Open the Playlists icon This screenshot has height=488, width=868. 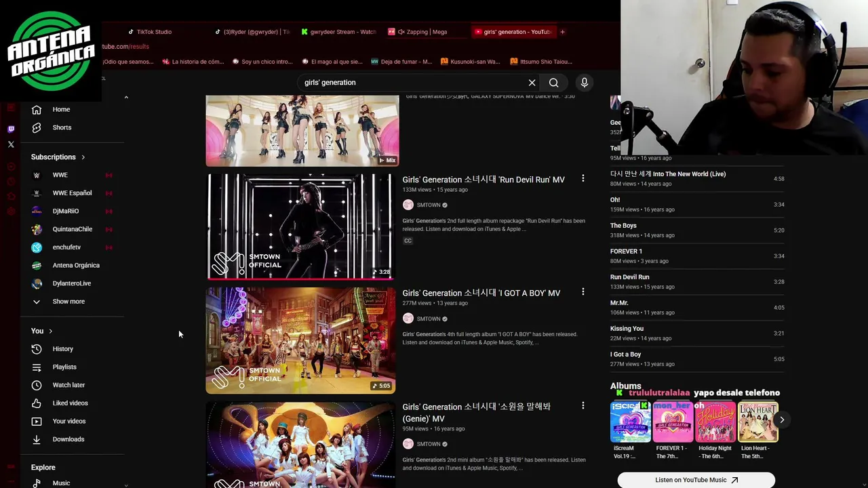pos(37,367)
